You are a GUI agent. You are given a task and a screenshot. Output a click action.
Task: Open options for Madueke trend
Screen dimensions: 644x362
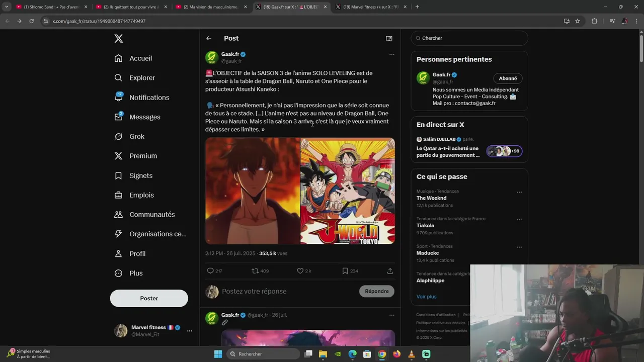(519, 247)
